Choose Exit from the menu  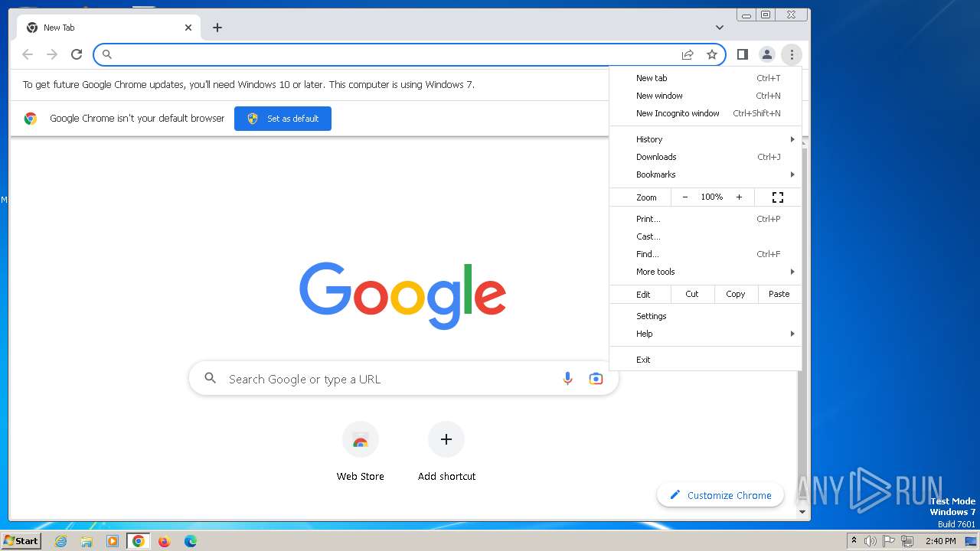click(706, 360)
